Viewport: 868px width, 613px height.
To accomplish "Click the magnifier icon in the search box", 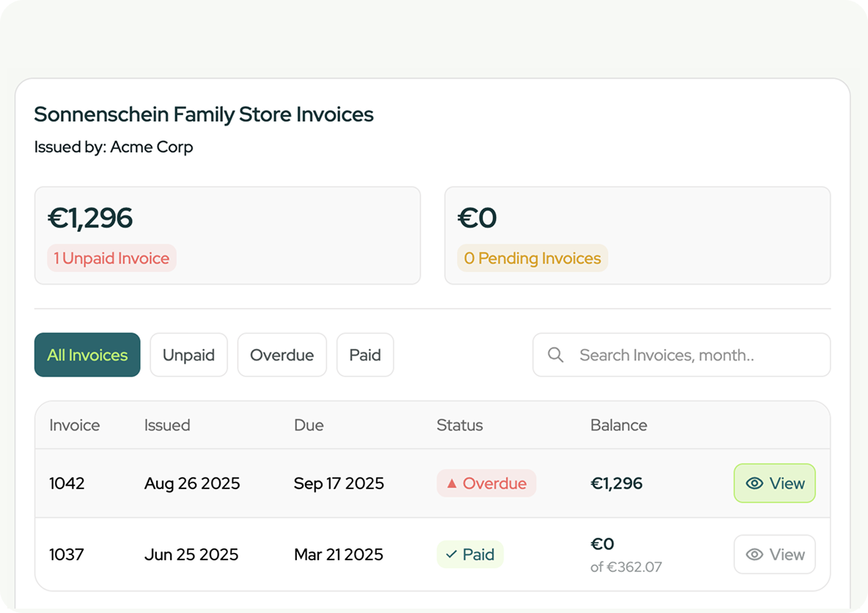I will (556, 355).
